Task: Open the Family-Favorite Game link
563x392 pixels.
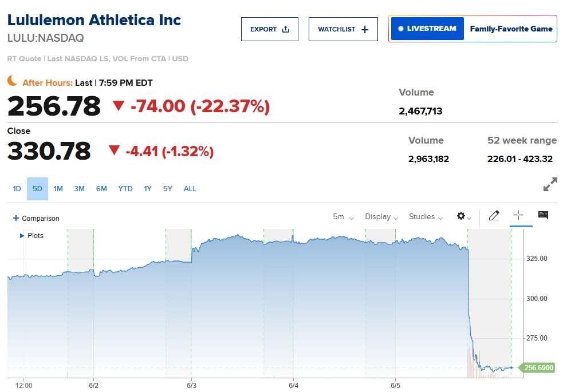Action: pos(510,28)
